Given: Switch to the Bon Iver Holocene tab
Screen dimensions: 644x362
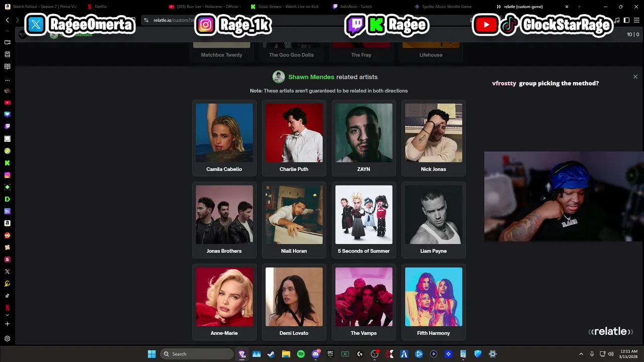Looking at the screenshot, I should click(x=205, y=7).
